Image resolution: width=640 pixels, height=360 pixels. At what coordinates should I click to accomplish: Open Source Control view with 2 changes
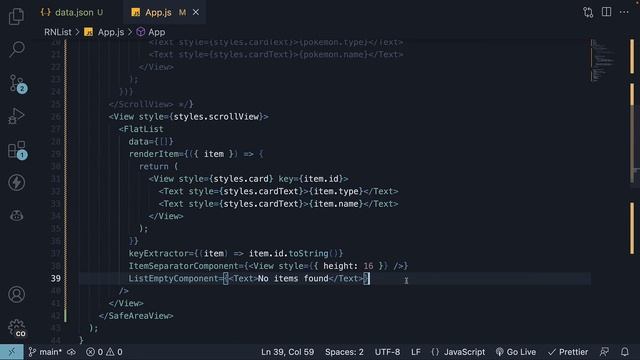coord(18,84)
